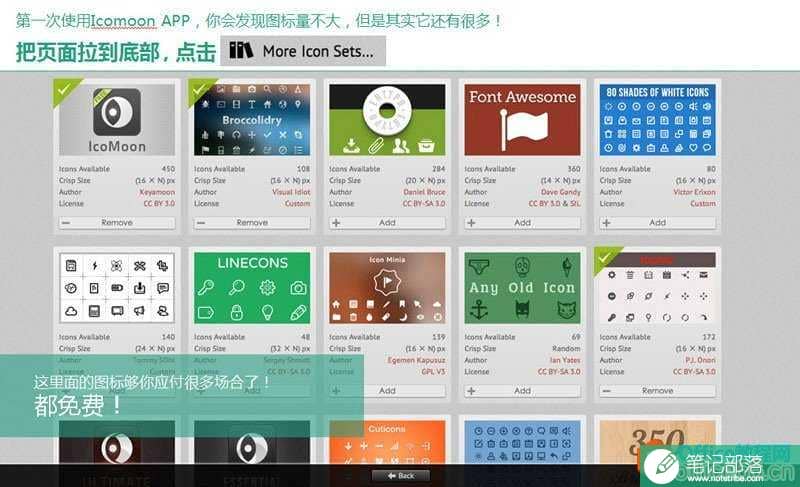
Task: Add the Icon Minia set
Action: [387, 391]
